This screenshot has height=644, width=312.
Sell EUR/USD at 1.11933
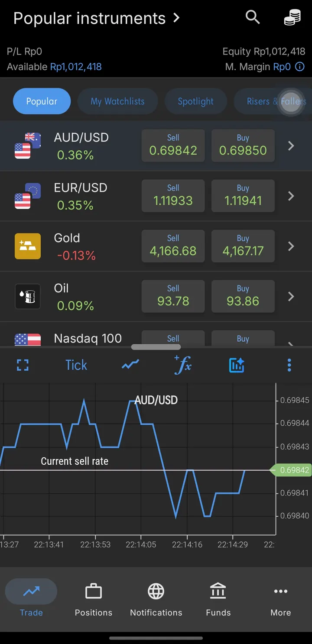[173, 196]
